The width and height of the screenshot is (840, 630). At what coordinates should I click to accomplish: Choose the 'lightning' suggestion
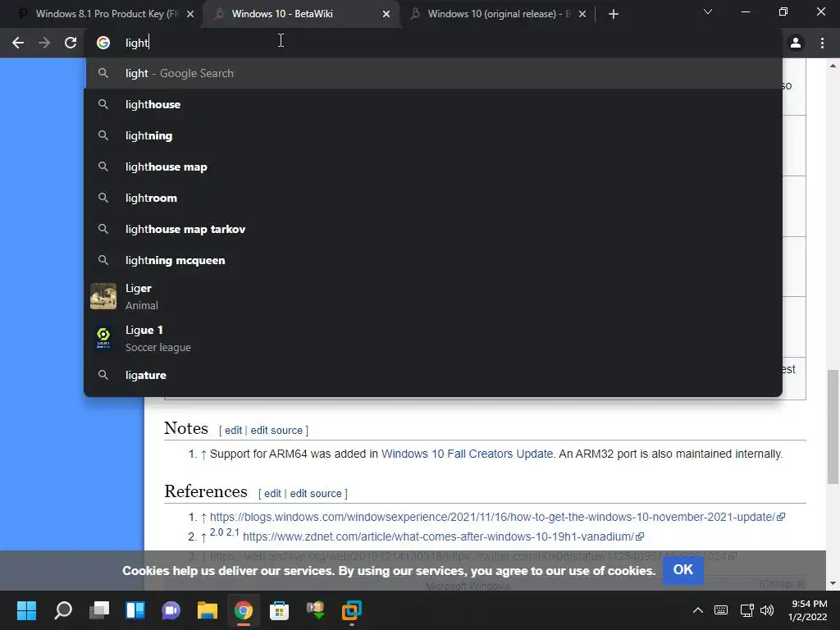pos(433,135)
